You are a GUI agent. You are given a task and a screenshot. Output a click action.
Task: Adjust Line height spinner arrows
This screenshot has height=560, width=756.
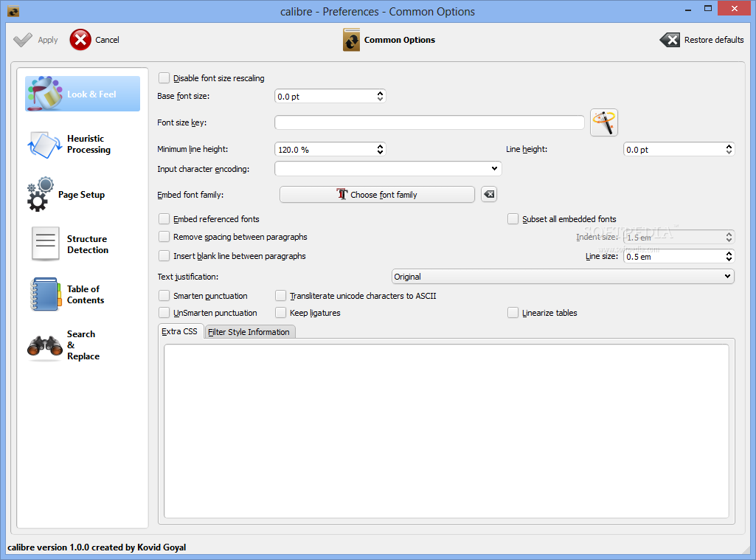point(729,149)
